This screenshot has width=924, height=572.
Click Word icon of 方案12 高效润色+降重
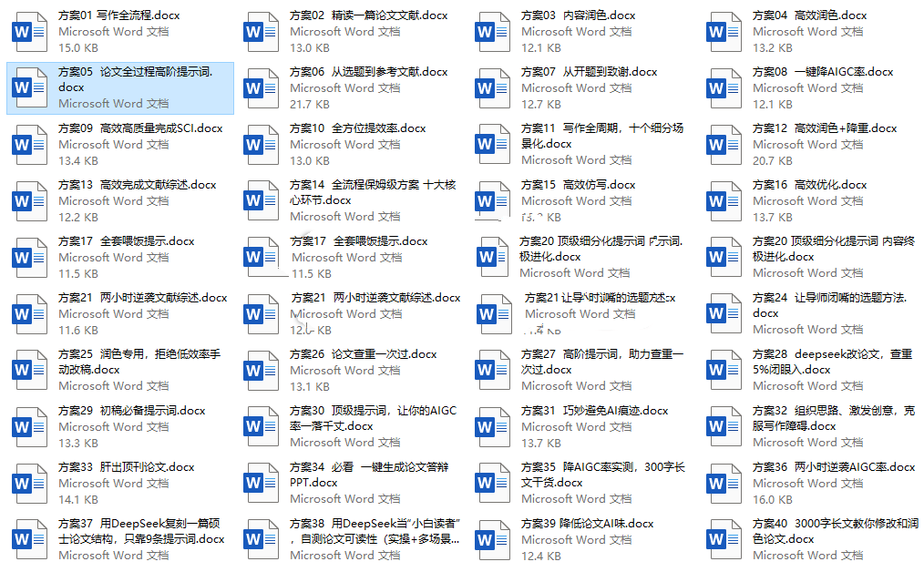(724, 144)
